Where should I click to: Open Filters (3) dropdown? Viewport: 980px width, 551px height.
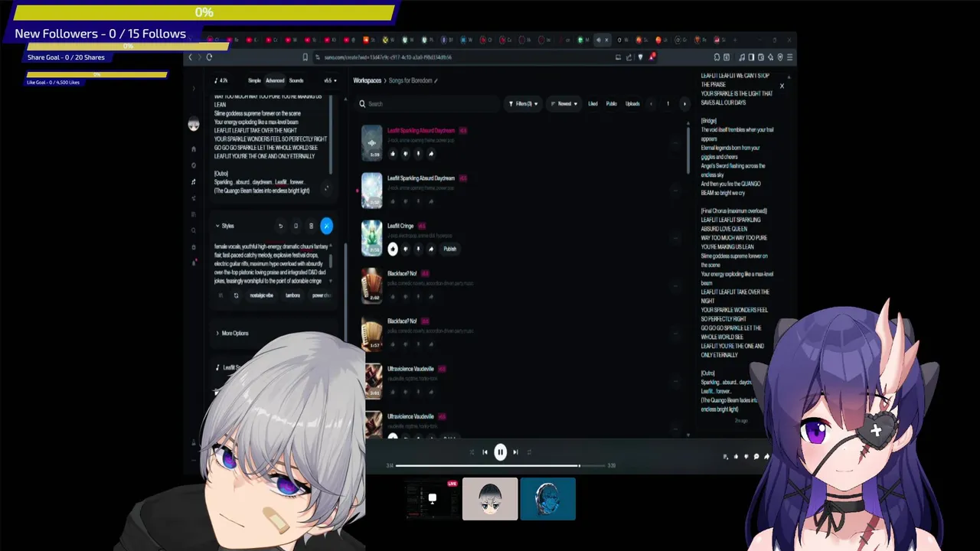523,103
